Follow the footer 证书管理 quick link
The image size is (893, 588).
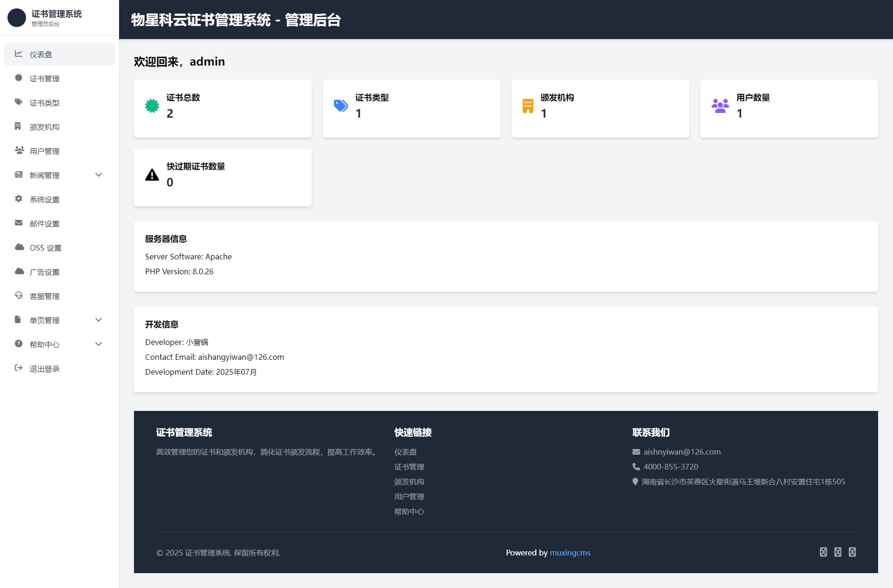[x=409, y=467]
